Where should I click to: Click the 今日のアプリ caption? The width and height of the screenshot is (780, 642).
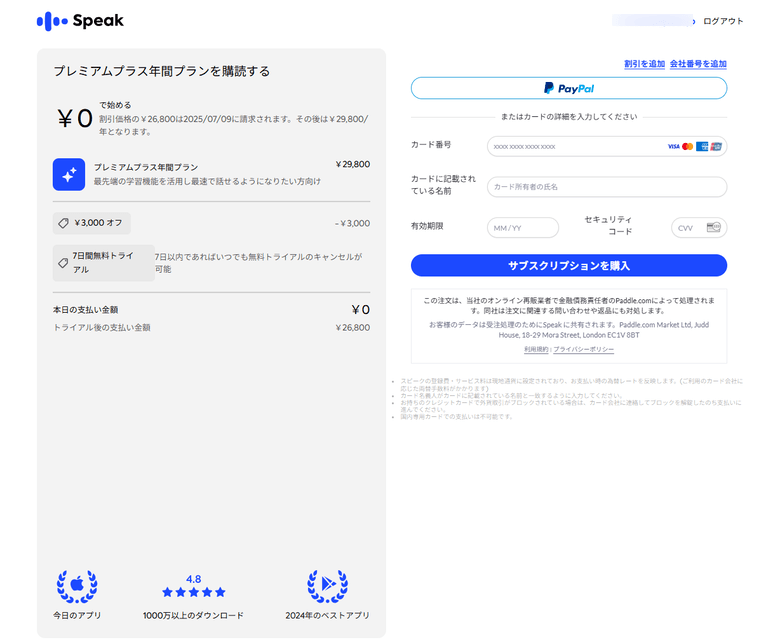[x=77, y=616]
